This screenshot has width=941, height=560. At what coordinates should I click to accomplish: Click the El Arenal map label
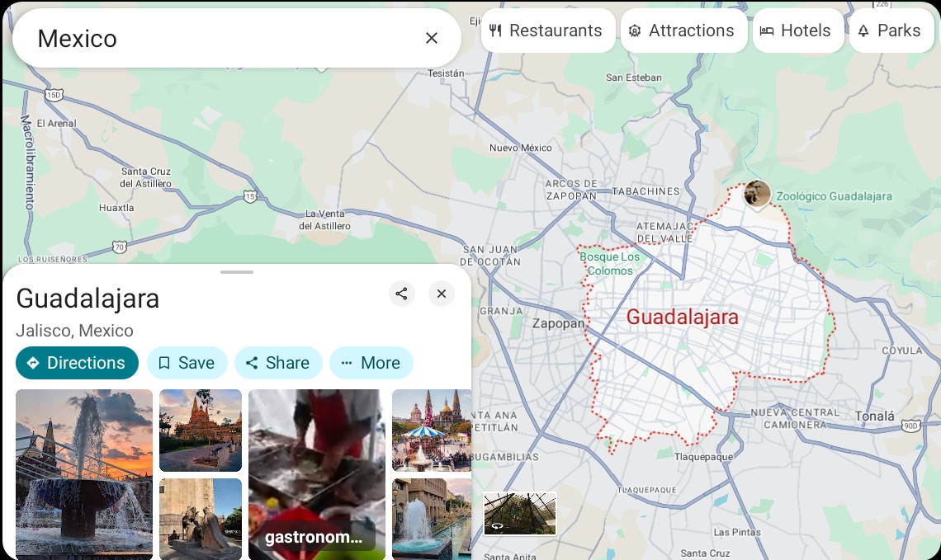[56, 123]
